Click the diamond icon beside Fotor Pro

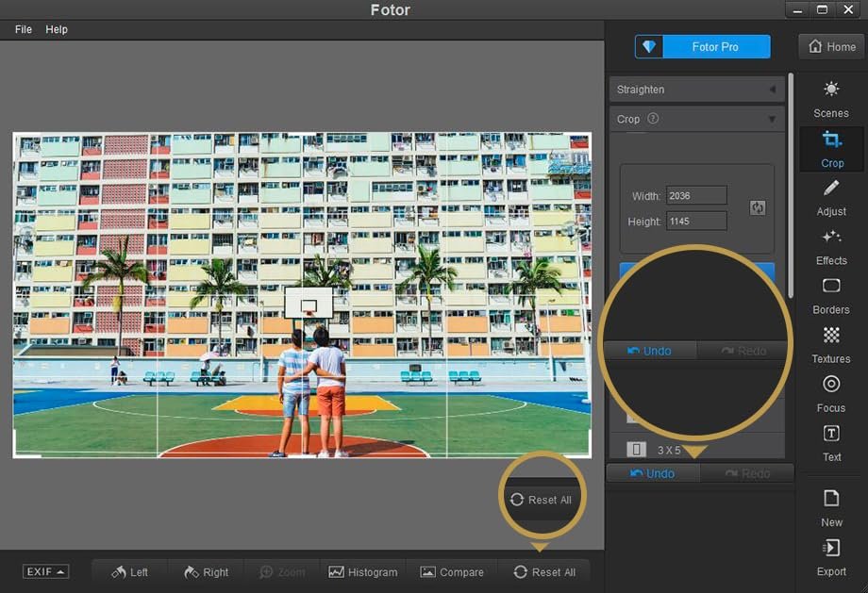click(x=649, y=47)
